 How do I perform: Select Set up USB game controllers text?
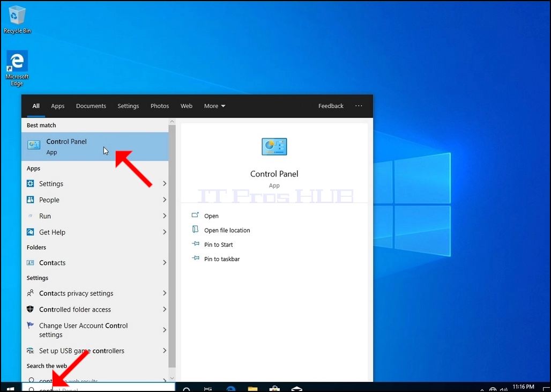(x=81, y=351)
